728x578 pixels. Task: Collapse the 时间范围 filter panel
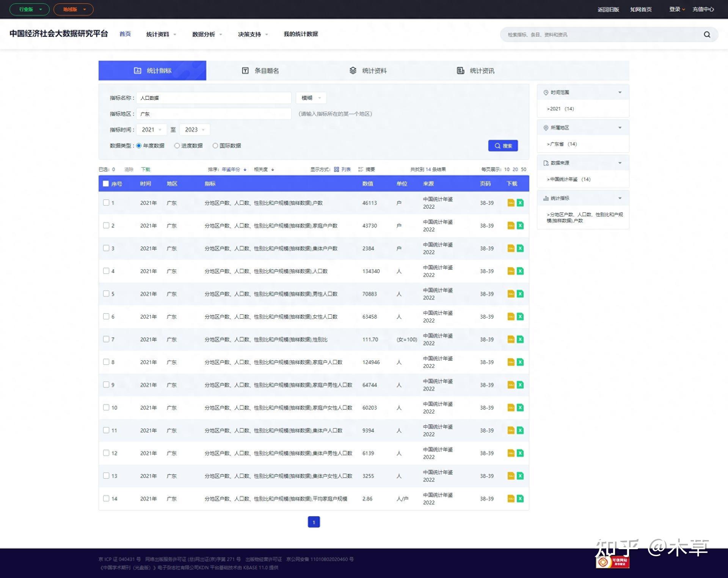coord(620,93)
